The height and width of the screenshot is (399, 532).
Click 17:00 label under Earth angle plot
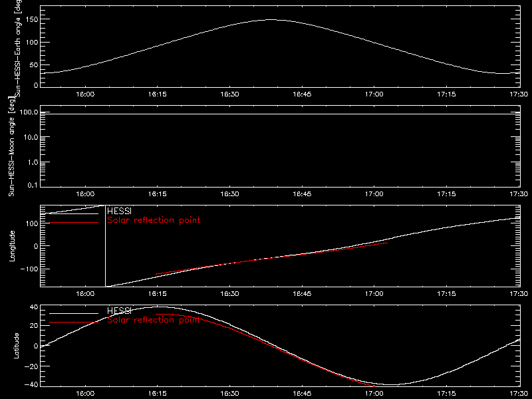[374, 94]
